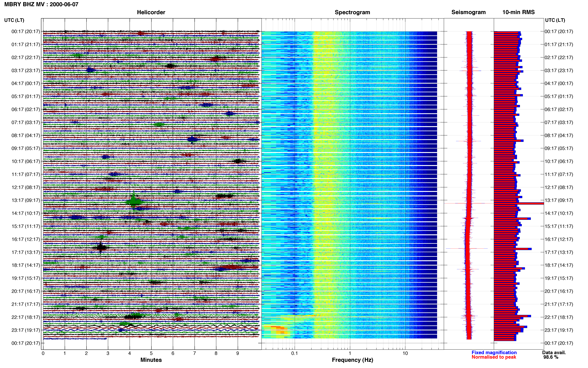The image size is (588, 368).
Task: Click the Spectrogram panel heading
Action: 352,12
